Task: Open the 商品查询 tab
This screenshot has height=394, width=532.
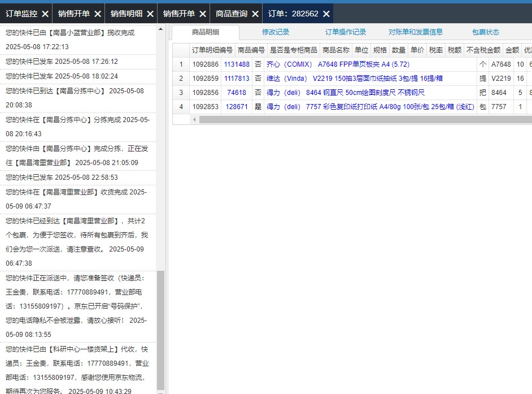Action: tap(232, 14)
